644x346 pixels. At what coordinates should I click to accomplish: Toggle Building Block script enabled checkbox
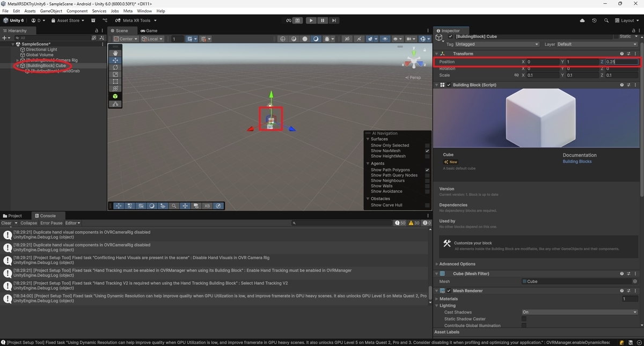point(449,85)
